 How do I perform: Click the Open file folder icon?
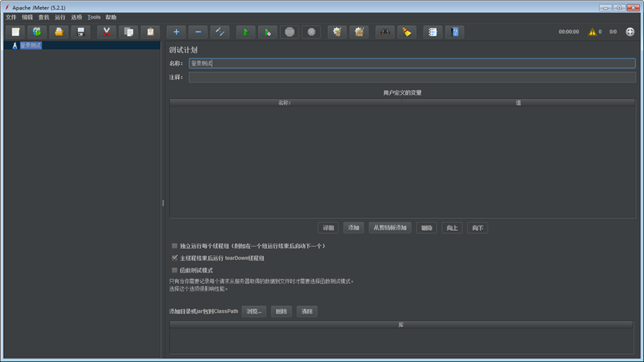59,32
